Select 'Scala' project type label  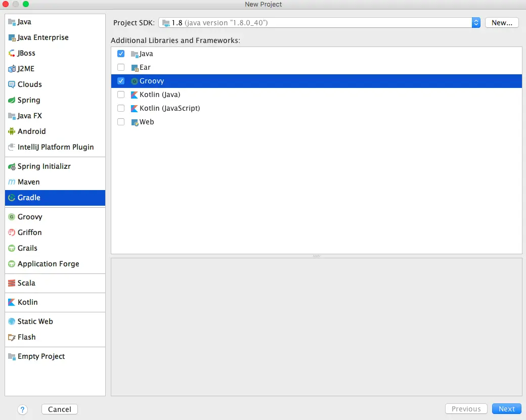pos(26,283)
